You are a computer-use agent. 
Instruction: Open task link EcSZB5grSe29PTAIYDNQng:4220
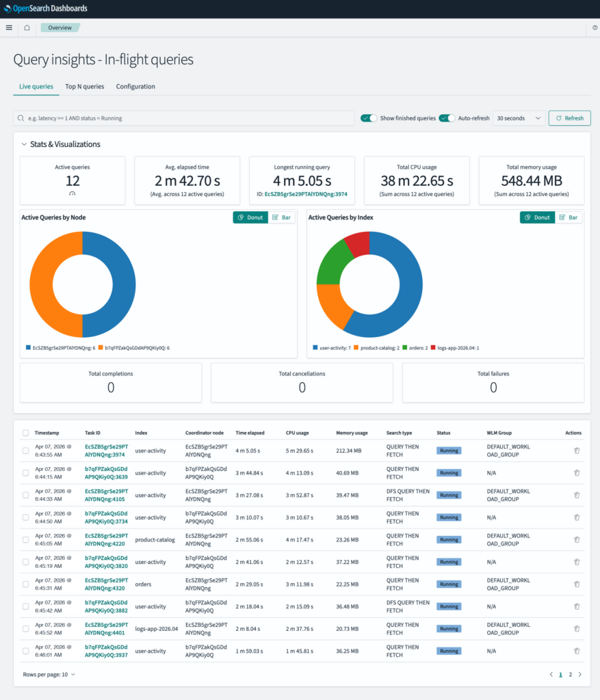pyautogui.click(x=106, y=540)
